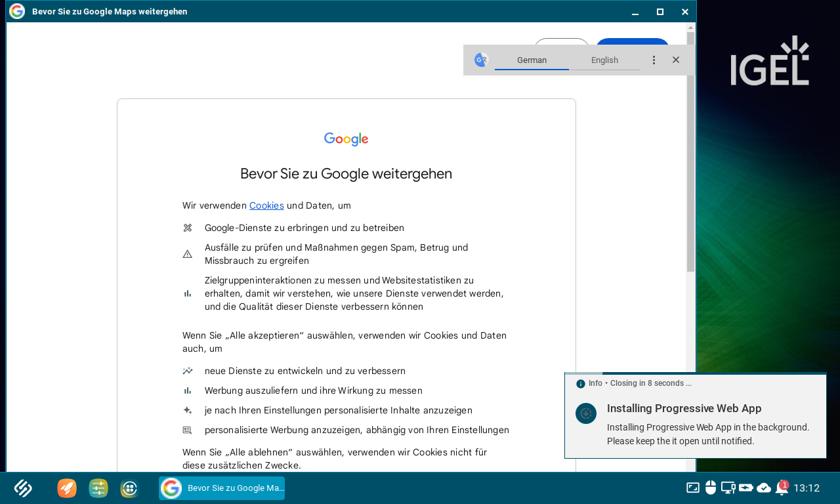The width and height of the screenshot is (840, 504).
Task: Launch the orange rocket app in taskbar
Action: pyautogui.click(x=67, y=488)
